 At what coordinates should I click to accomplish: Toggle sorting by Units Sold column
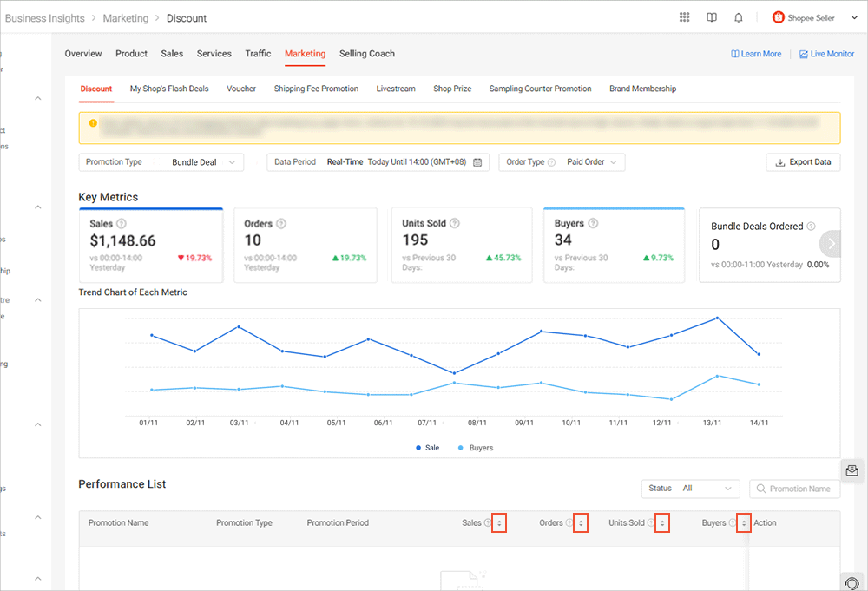[x=662, y=523]
